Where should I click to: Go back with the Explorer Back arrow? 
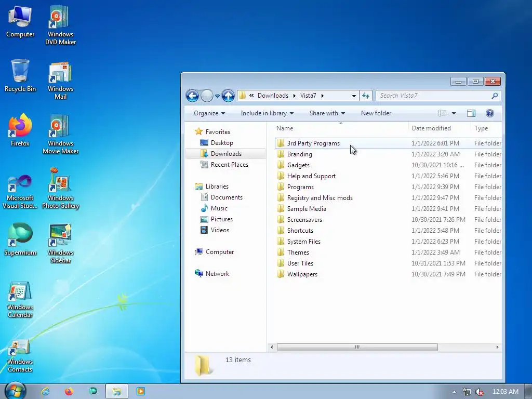pos(192,96)
